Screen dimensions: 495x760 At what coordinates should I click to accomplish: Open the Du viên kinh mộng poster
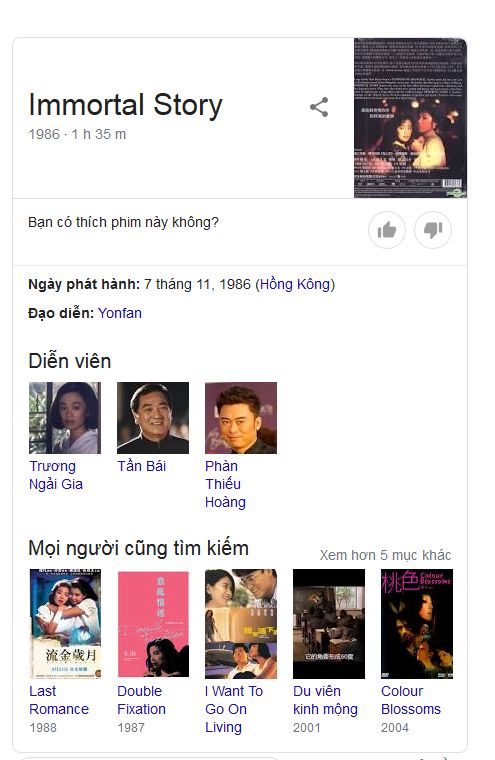coord(329,624)
